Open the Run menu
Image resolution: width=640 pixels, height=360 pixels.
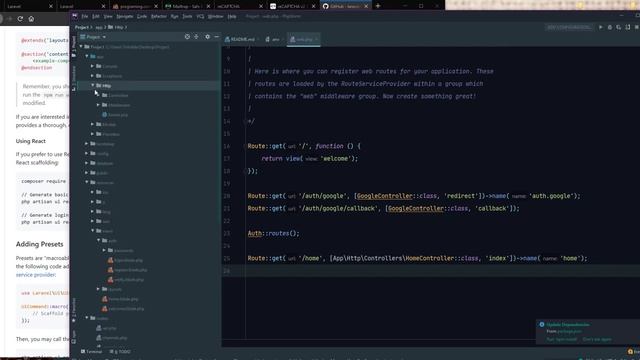point(174,16)
